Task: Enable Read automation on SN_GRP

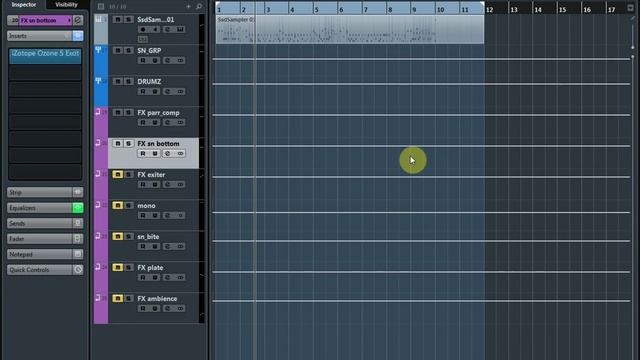Action: (x=142, y=60)
